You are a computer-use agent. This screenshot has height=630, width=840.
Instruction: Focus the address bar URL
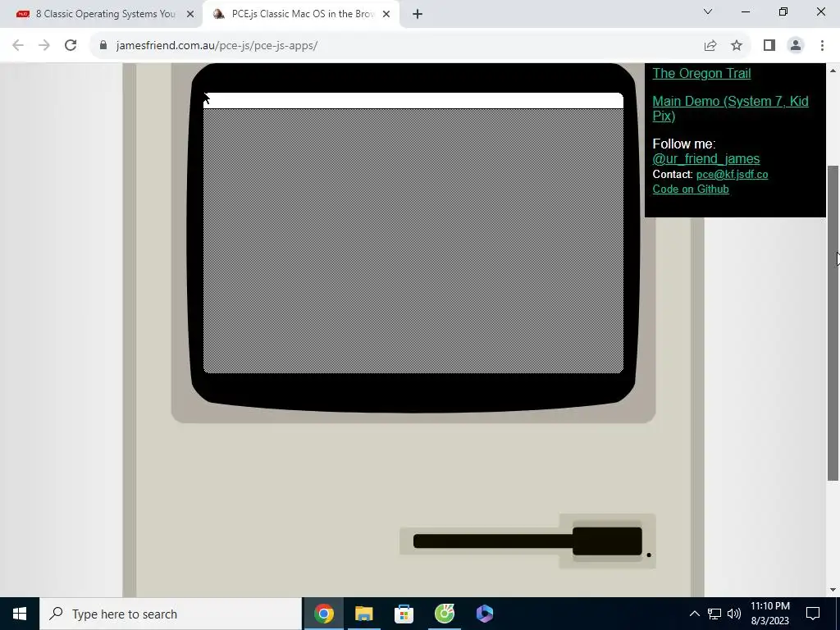tap(217, 46)
